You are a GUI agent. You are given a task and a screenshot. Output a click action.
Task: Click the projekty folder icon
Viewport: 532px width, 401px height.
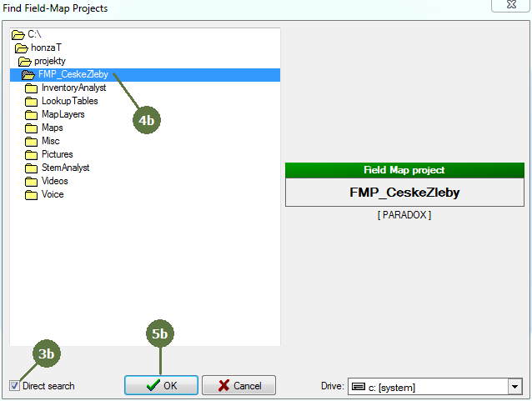tap(26, 62)
